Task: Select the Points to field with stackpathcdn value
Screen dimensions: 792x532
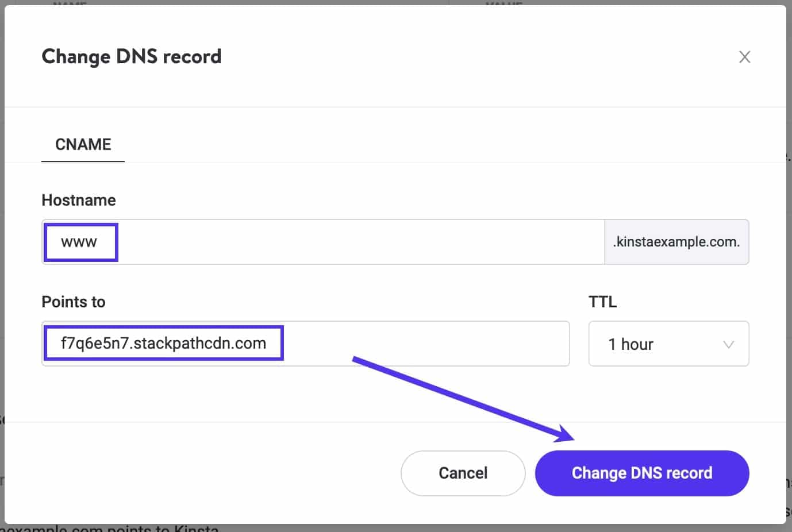Action: pos(163,343)
